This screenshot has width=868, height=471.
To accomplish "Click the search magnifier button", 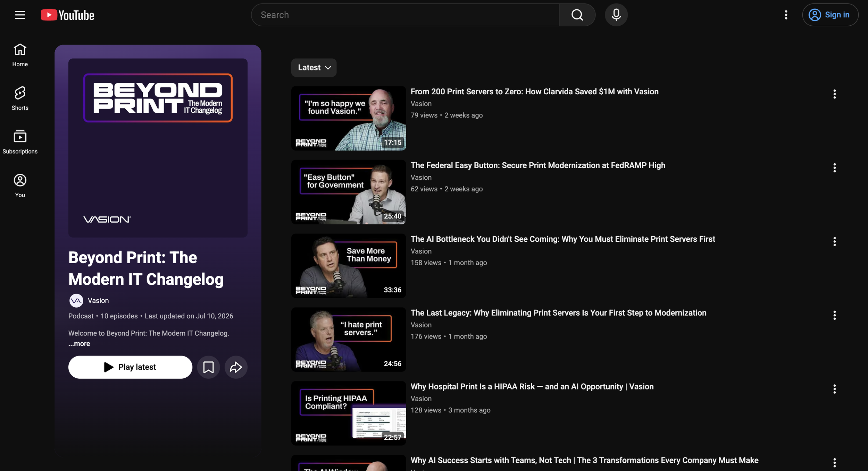I will [x=577, y=15].
